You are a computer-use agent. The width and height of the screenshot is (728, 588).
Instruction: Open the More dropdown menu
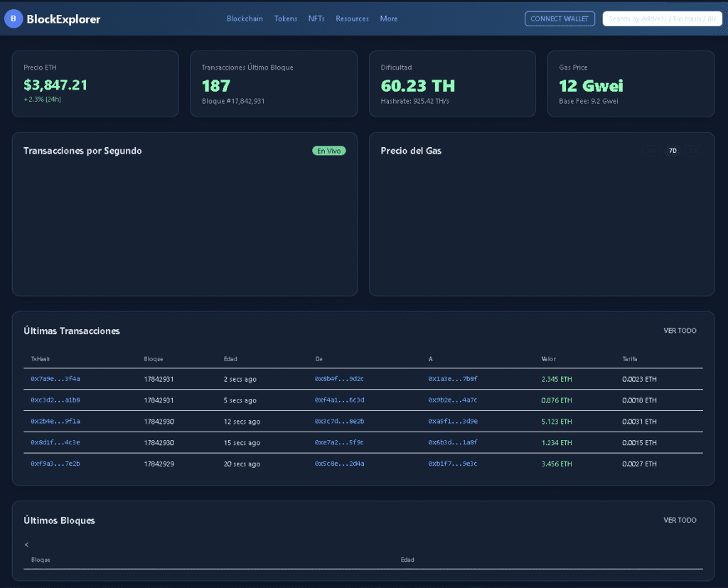click(389, 18)
